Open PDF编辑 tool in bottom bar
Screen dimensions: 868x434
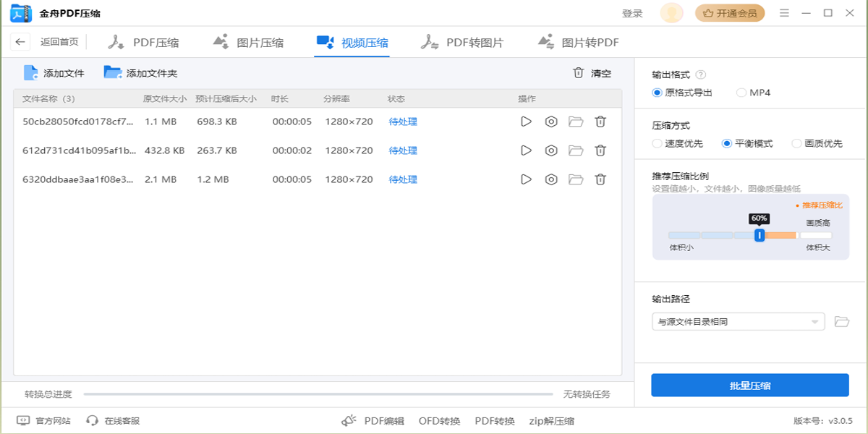[373, 420]
